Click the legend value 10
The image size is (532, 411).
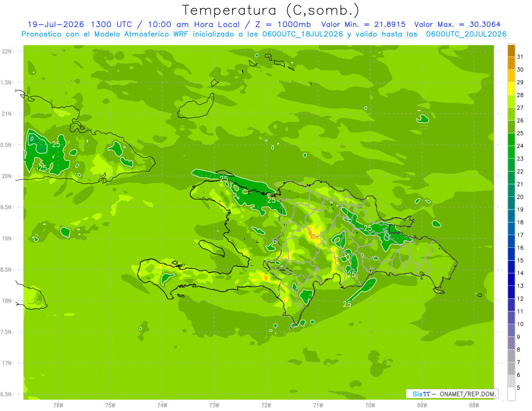[520, 324]
